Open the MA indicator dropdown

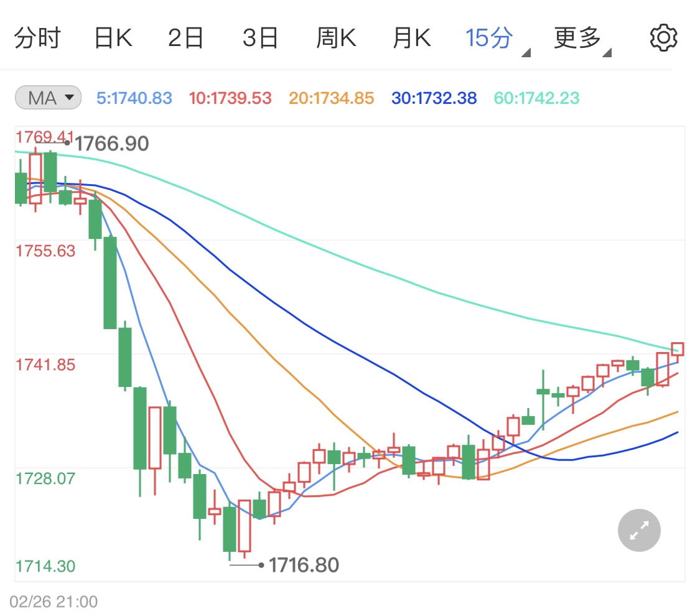tap(48, 98)
